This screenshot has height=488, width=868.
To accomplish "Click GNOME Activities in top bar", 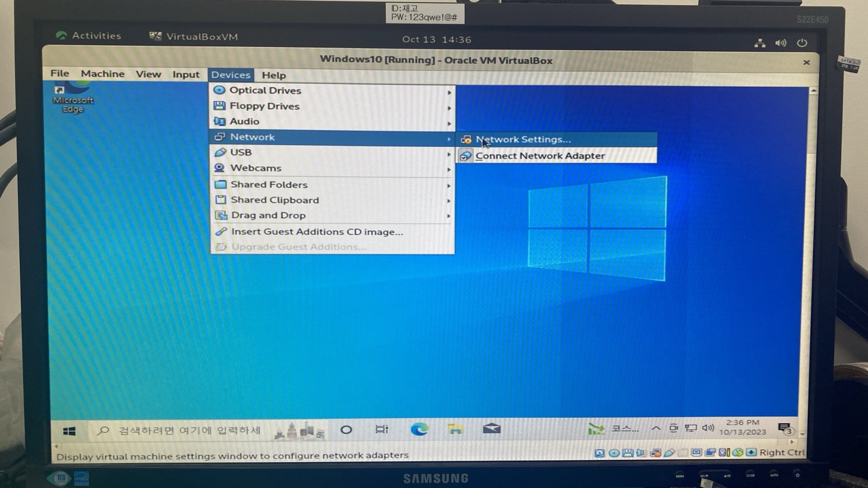I will tap(89, 36).
